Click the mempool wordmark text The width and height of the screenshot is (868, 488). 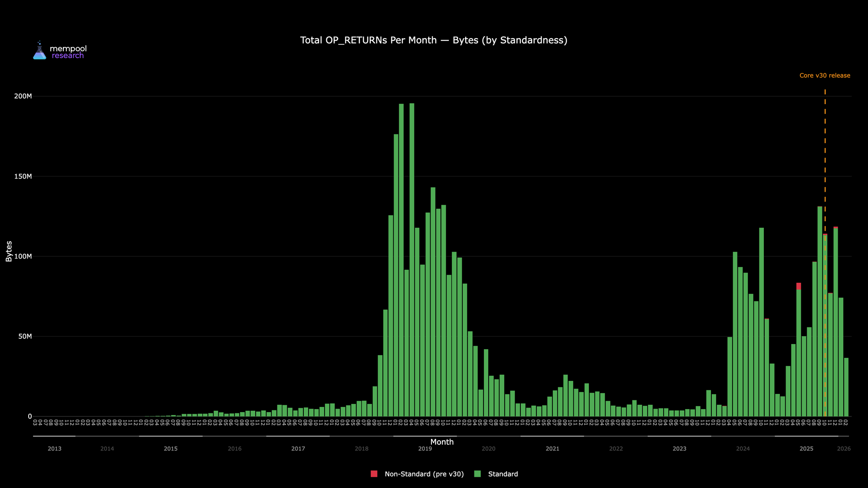pos(68,49)
